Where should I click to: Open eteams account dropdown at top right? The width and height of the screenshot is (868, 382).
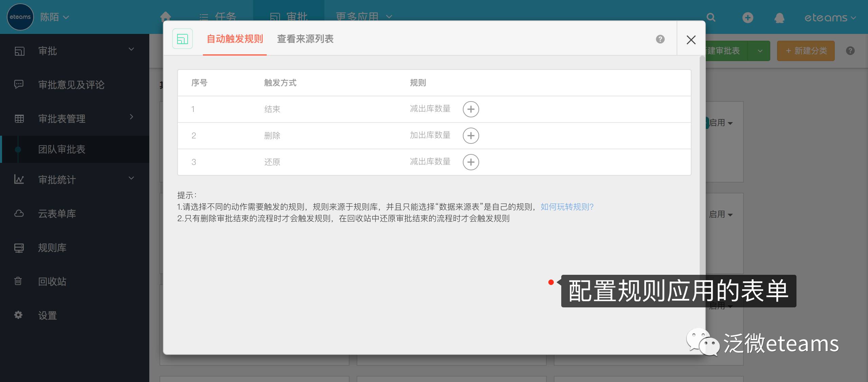coord(830,18)
